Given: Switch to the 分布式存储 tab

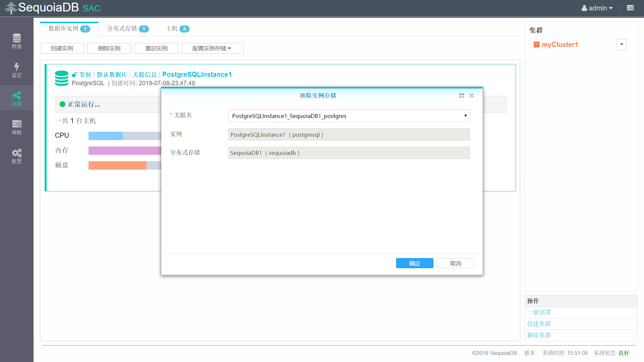Looking at the screenshot, I should 127,29.
